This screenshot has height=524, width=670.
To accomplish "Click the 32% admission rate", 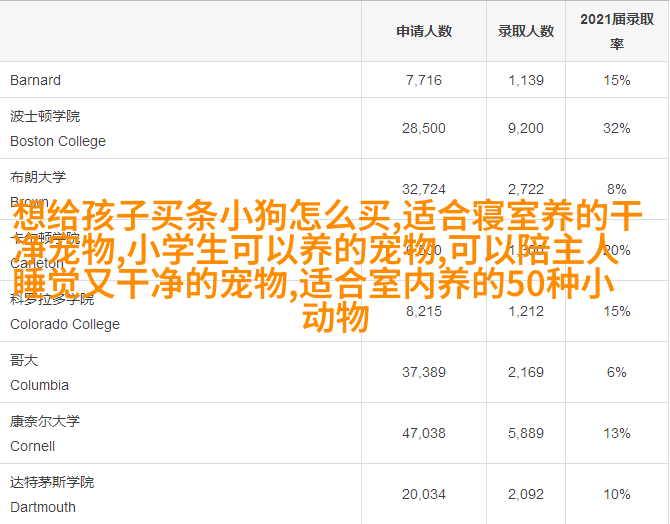I will pos(617,128).
